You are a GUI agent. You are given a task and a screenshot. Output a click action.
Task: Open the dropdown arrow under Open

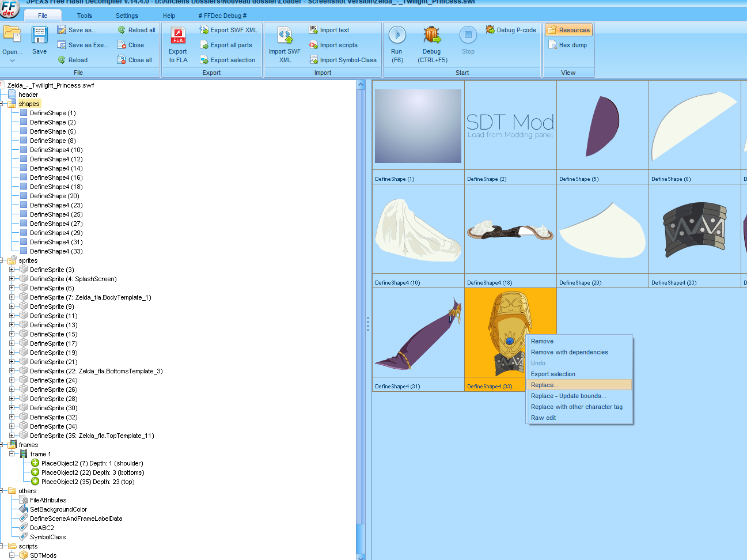[x=12, y=60]
